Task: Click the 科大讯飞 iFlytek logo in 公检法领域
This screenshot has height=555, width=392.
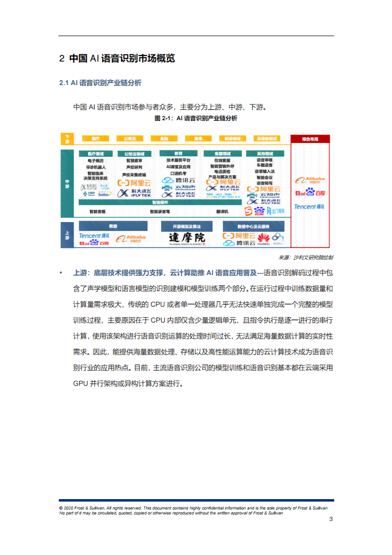Action: point(134,193)
